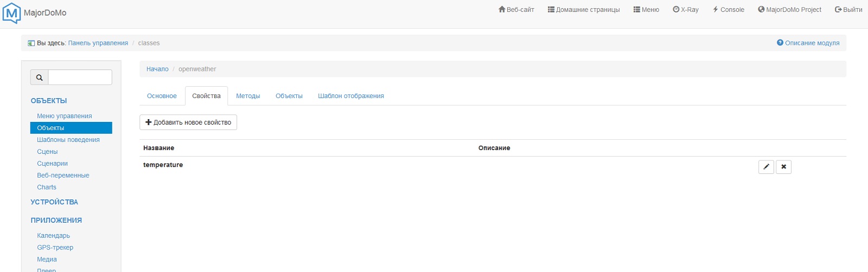Select Объекты in the sidebar
Screen dimensions: 868x272
click(71, 128)
